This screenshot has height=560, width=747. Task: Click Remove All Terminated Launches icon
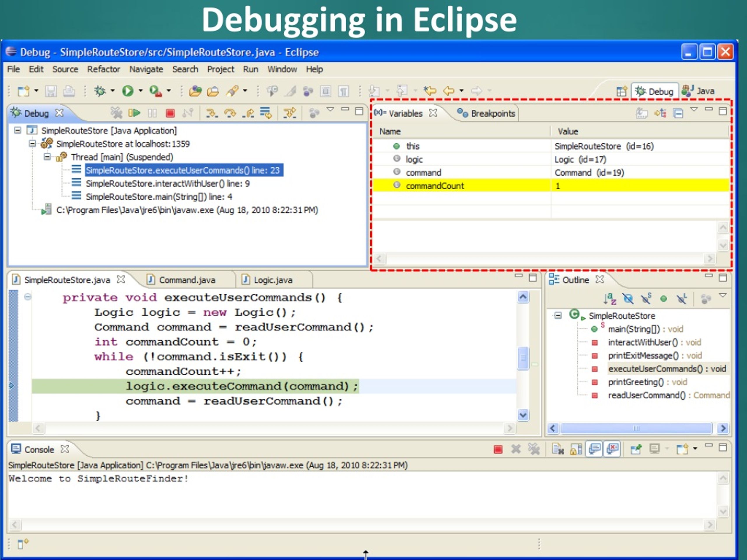(x=116, y=113)
